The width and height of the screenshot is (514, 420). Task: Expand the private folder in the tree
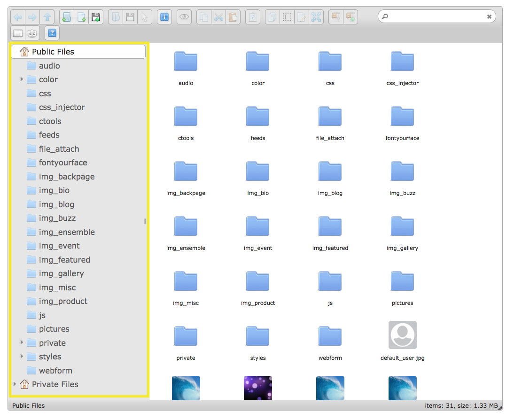tap(22, 342)
